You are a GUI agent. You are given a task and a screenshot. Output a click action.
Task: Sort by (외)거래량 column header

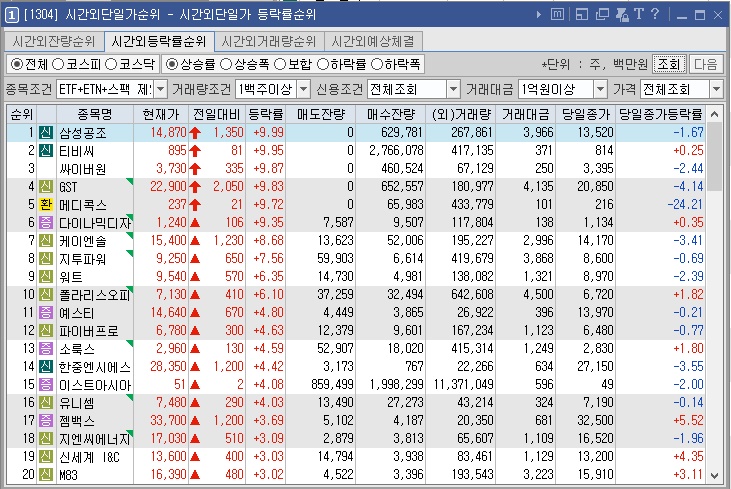coord(461,114)
